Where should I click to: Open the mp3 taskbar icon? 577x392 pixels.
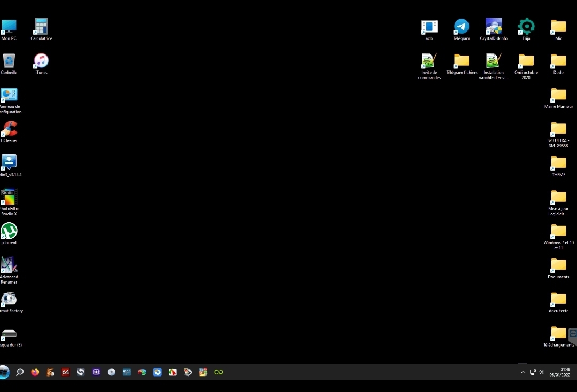127,372
